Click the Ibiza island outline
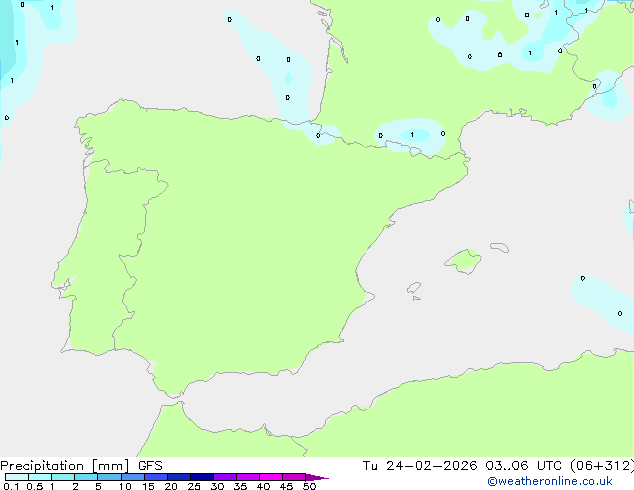The height and width of the screenshot is (490, 634). 414,288
